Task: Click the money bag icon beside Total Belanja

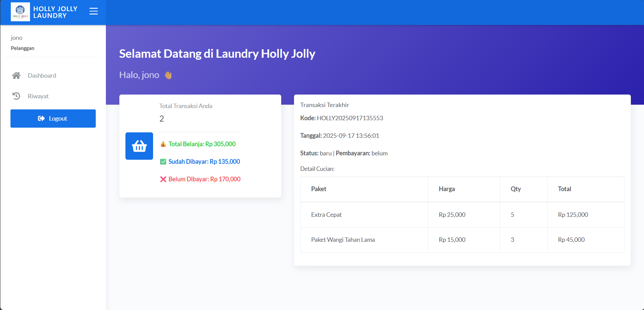Action: pyautogui.click(x=163, y=144)
